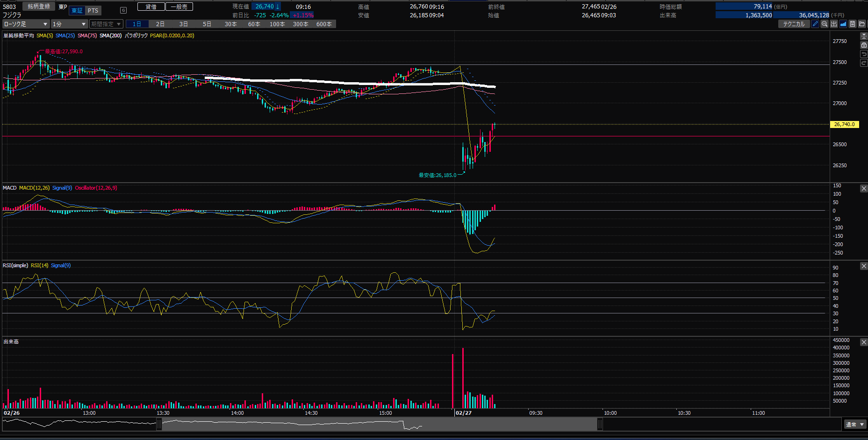Select the 5日 period tab
This screenshot has height=440, width=868.
coord(207,24)
